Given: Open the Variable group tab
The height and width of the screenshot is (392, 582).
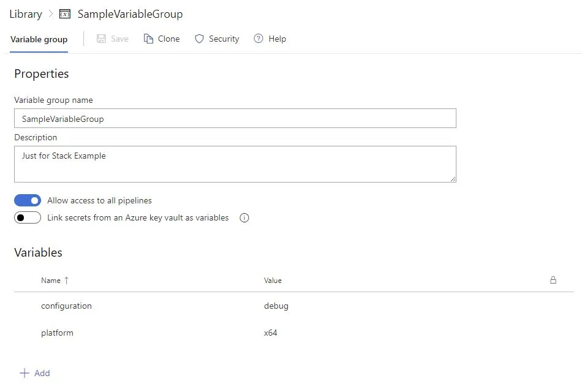Looking at the screenshot, I should tap(39, 39).
